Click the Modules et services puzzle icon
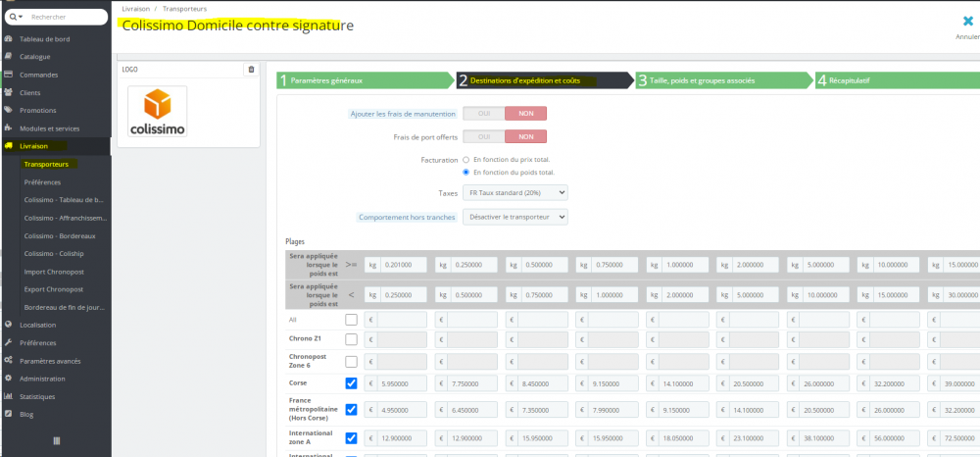 (8, 128)
